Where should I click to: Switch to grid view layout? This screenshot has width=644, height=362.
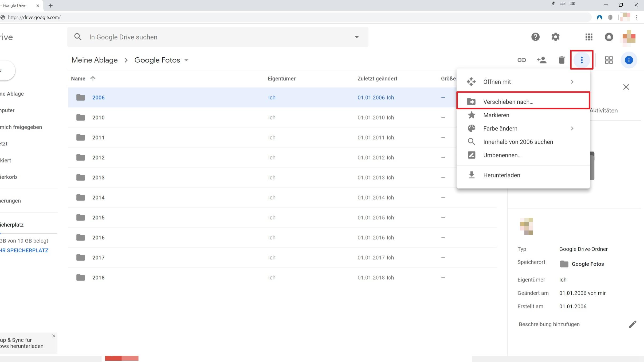tap(609, 60)
